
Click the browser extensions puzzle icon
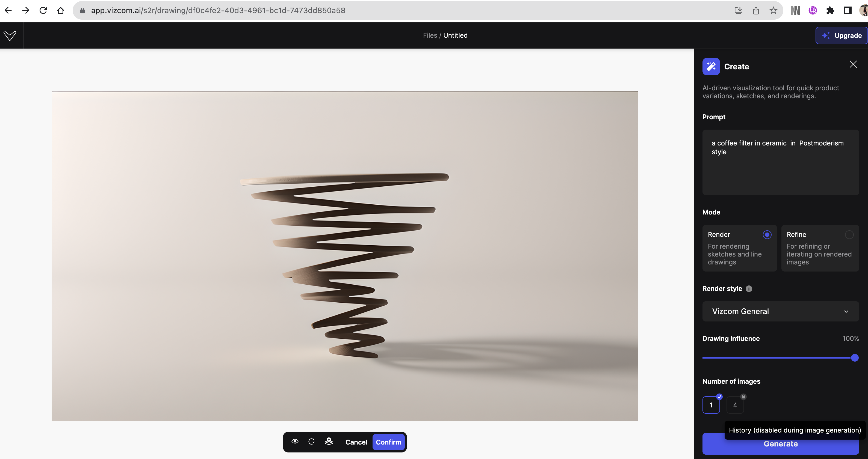pos(830,10)
